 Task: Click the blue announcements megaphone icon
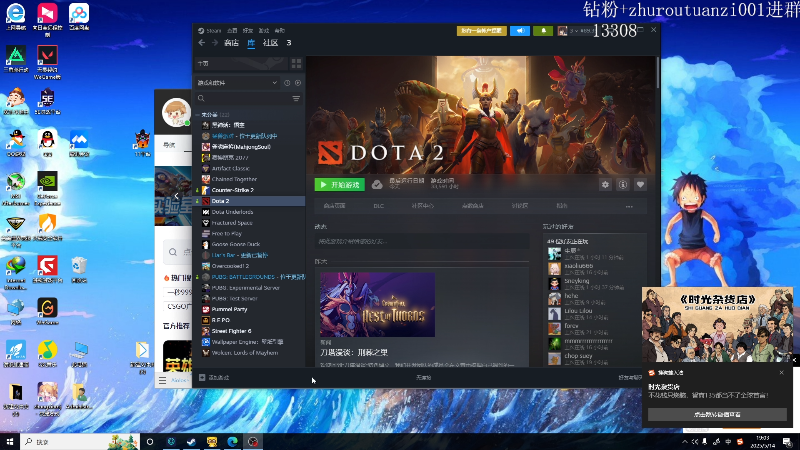coord(520,31)
